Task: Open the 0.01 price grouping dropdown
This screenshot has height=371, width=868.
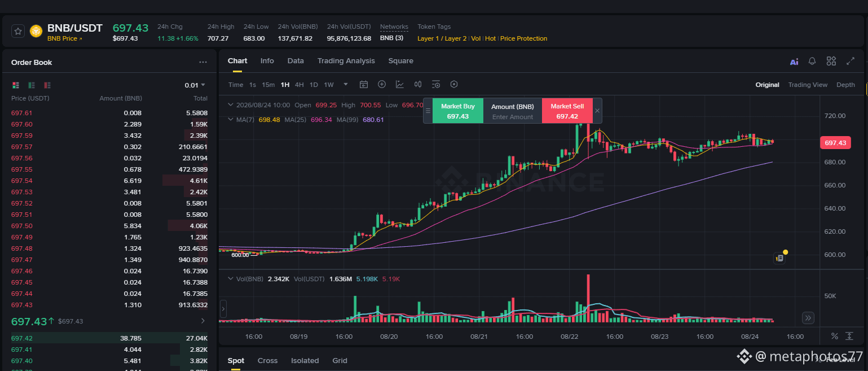Action: [x=195, y=85]
